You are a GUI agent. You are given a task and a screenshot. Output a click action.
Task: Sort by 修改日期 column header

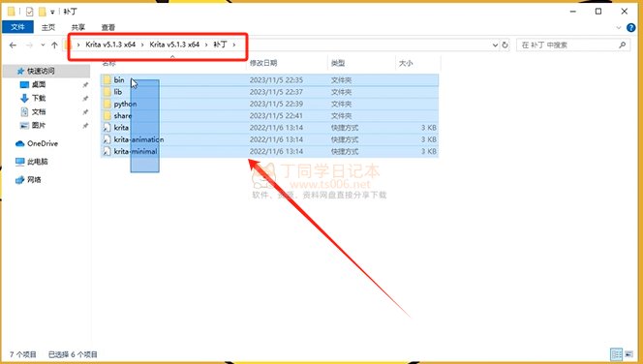(263, 63)
